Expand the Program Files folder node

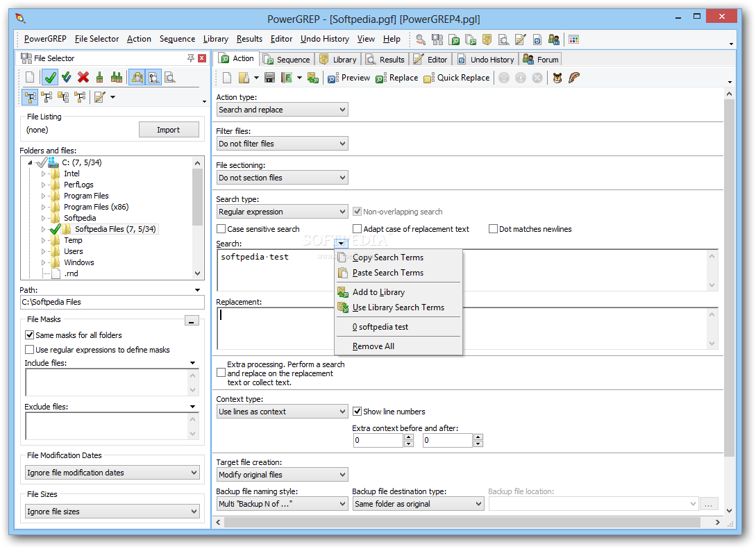pyautogui.click(x=43, y=196)
